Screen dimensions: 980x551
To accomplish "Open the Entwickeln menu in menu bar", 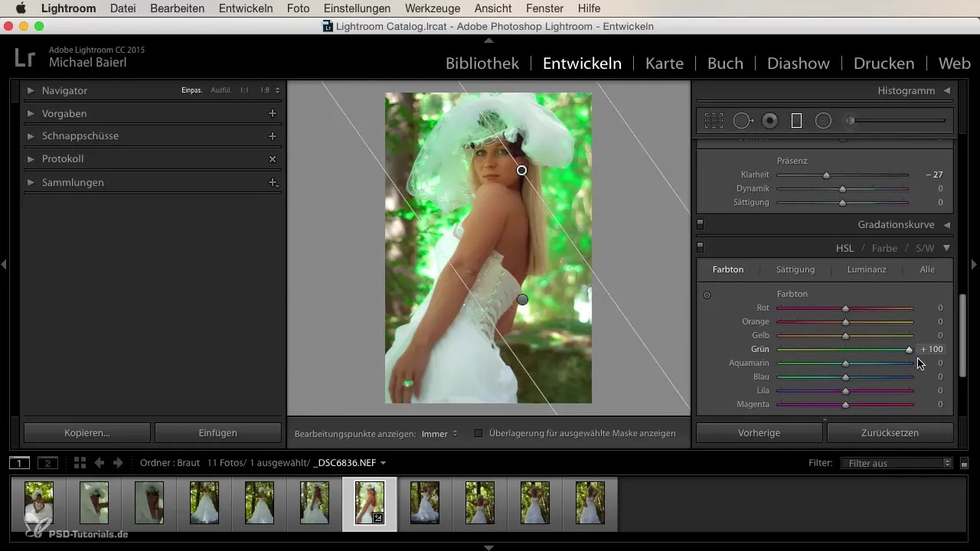I will pyautogui.click(x=246, y=8).
